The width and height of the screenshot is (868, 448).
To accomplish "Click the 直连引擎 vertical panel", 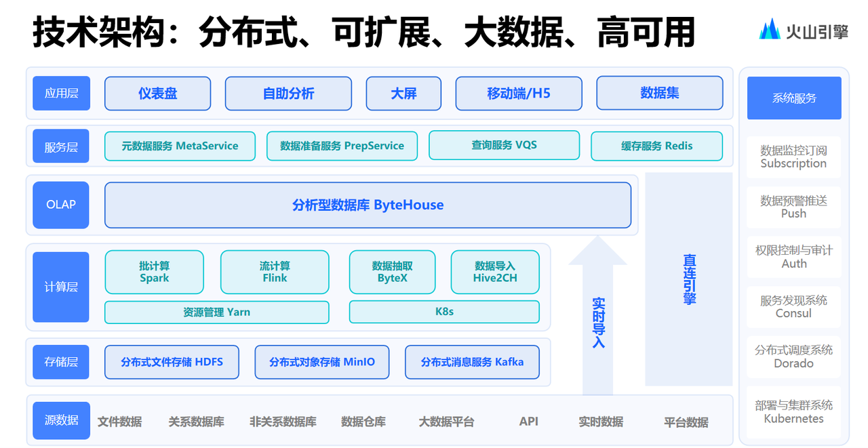I will click(x=689, y=279).
